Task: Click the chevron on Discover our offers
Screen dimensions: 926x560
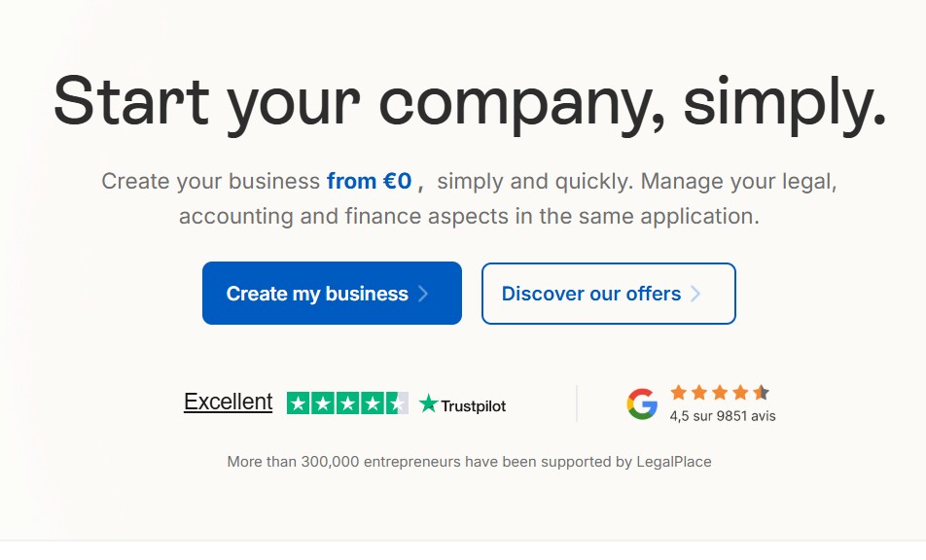Action: [x=695, y=294]
